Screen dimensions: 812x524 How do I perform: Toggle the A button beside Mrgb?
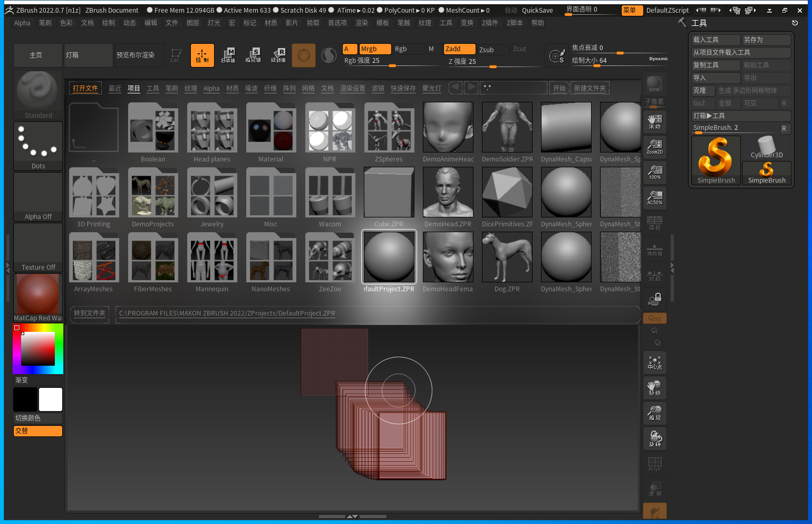350,49
